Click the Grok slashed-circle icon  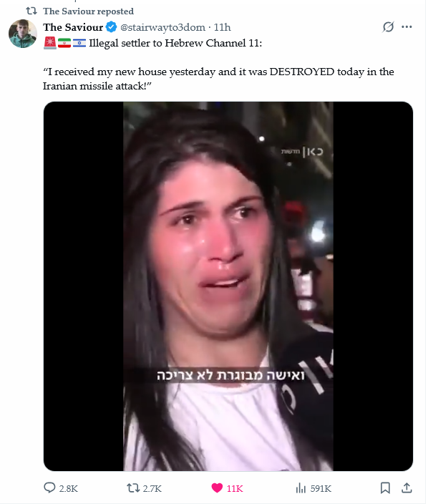[388, 27]
